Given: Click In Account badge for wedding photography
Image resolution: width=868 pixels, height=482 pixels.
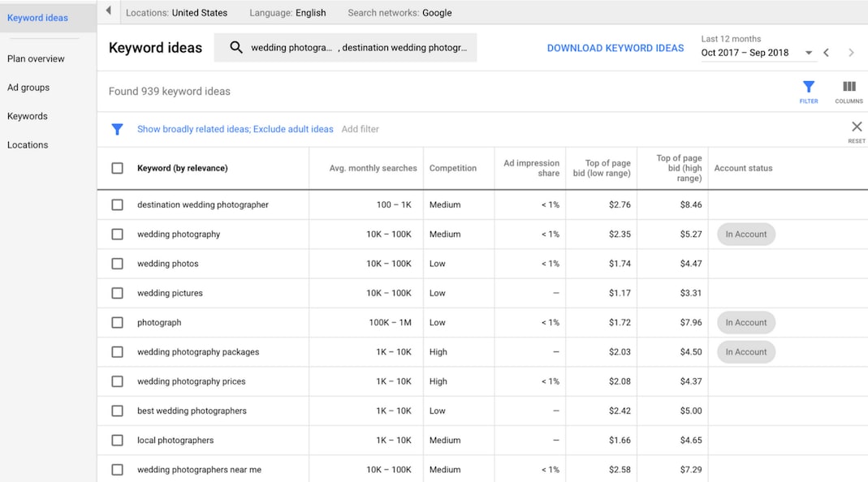Looking at the screenshot, I should [x=745, y=234].
